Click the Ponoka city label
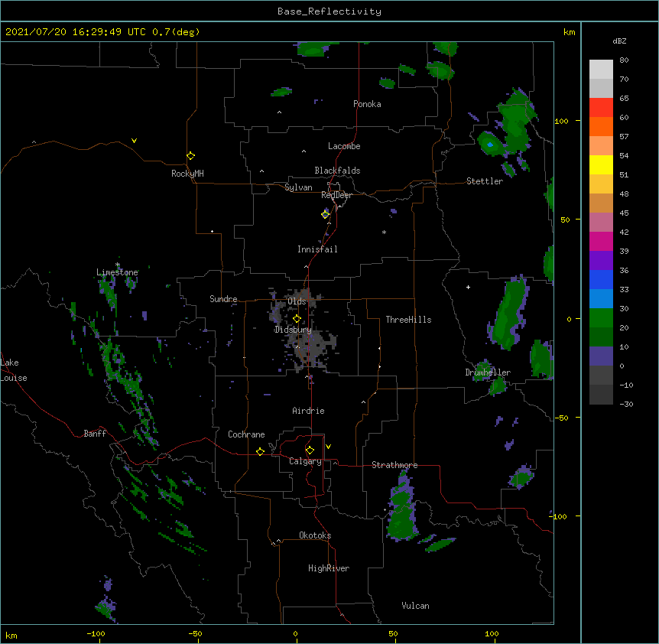 [367, 104]
